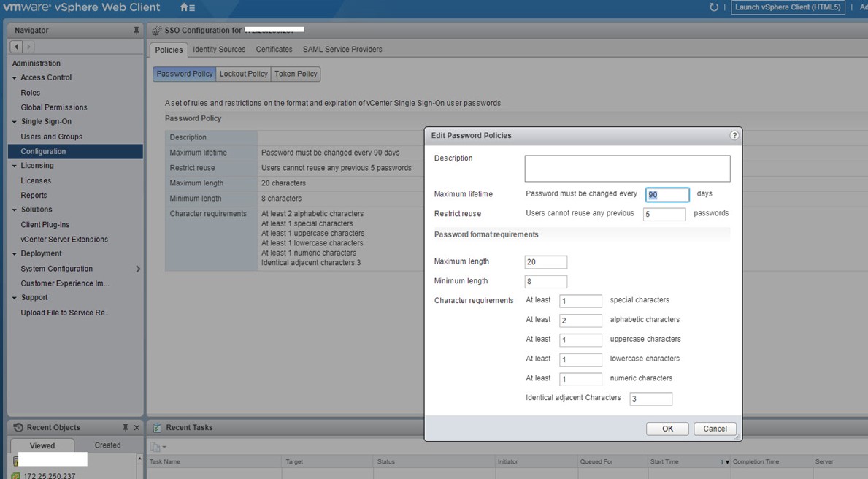Focus the Description text box
The width and height of the screenshot is (868, 479).
coord(627,169)
